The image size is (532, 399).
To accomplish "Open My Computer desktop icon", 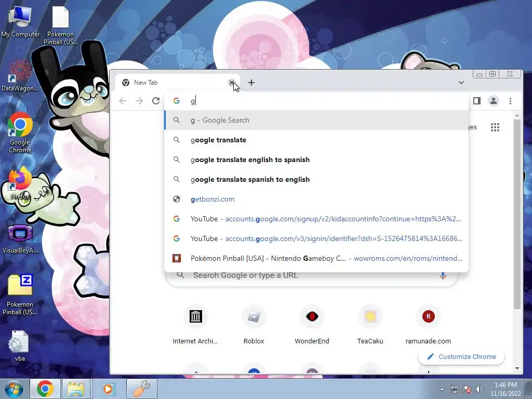I will (20, 21).
